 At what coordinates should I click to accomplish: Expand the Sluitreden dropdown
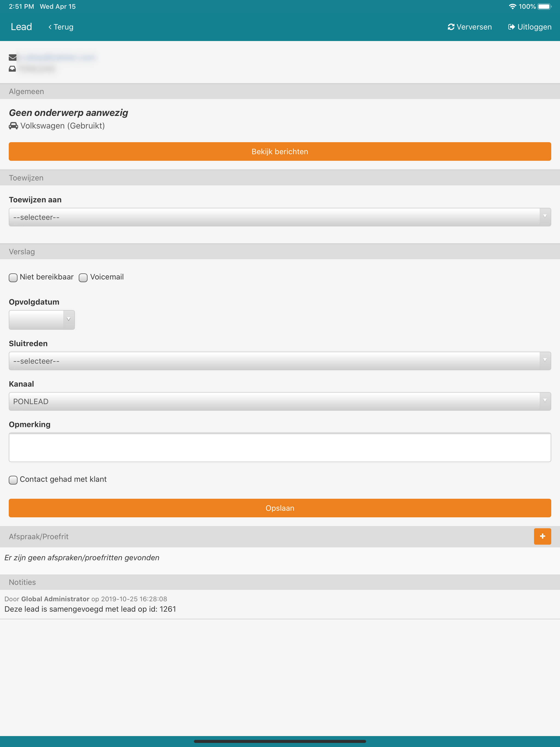[280, 361]
